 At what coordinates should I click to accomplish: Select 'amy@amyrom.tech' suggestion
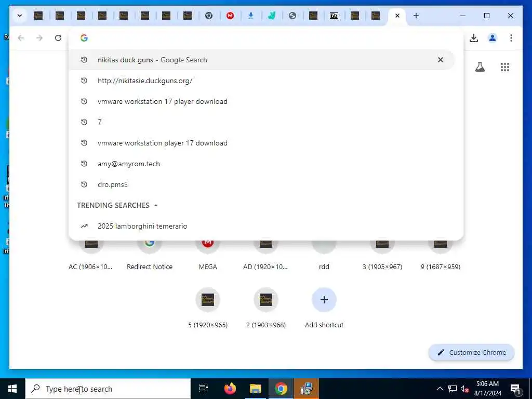coord(261,164)
